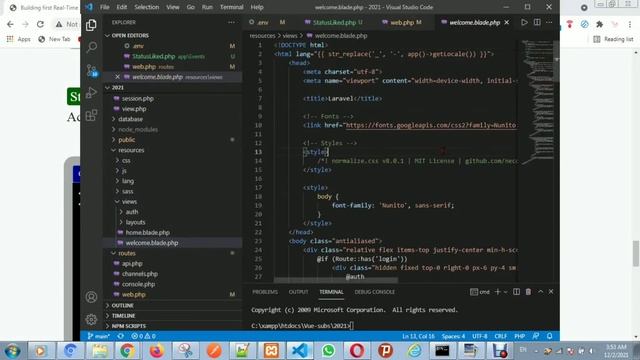This screenshot has width=640, height=360.
Task: Collapse the routes folder
Action: [127, 253]
